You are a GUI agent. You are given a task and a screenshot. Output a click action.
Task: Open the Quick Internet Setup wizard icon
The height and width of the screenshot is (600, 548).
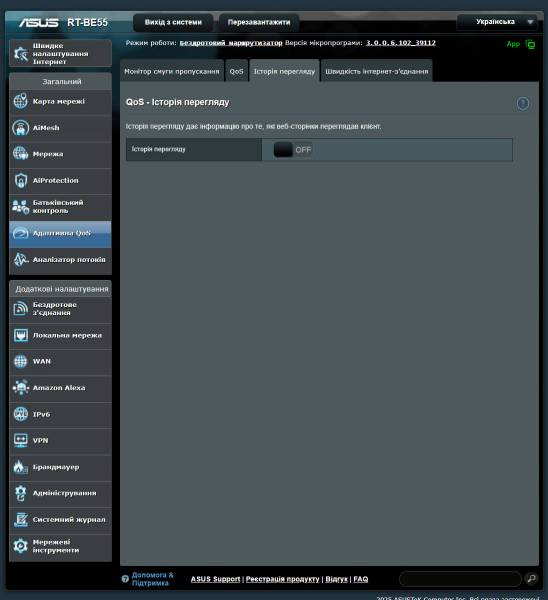tap(21, 54)
